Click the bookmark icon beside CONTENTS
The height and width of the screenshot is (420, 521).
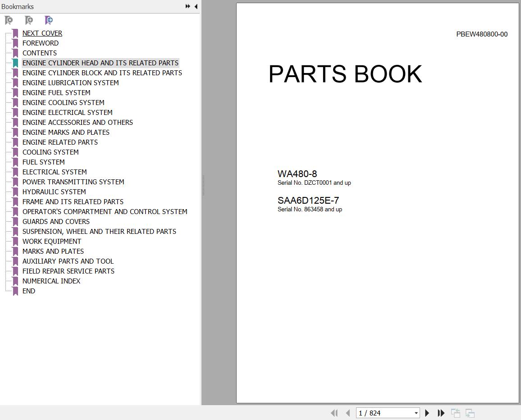pos(15,53)
